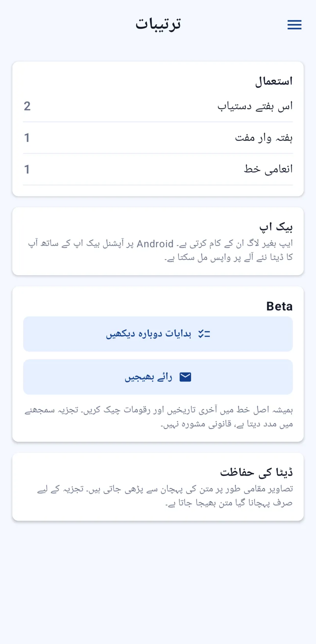Viewport: 316px width, 644px height.
Task: Click the legal advice disclaimer text
Action: 159,417
